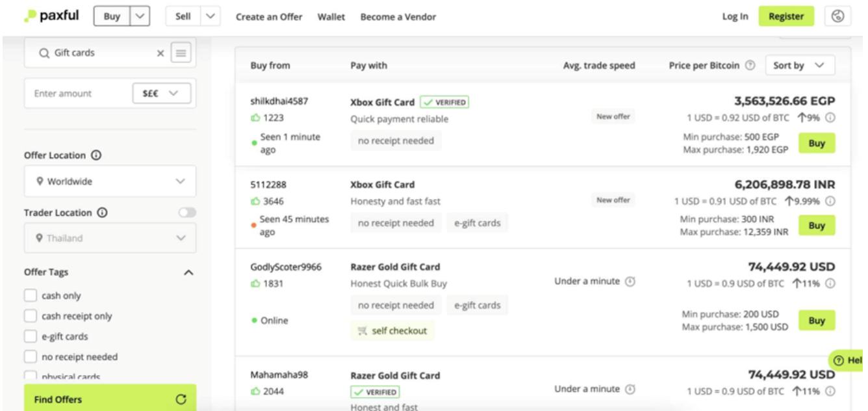
Task: Click 3,563,526.66 EGP price
Action: coord(784,101)
